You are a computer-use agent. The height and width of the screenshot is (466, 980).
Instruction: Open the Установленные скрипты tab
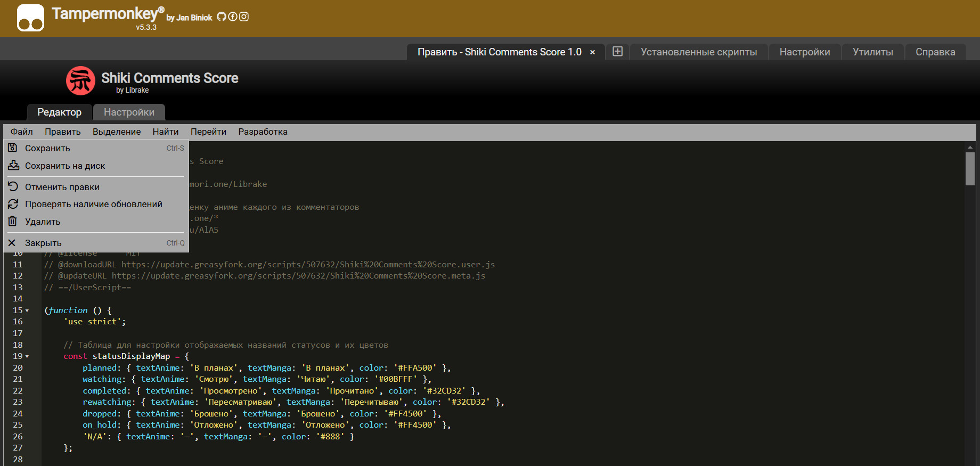(698, 52)
